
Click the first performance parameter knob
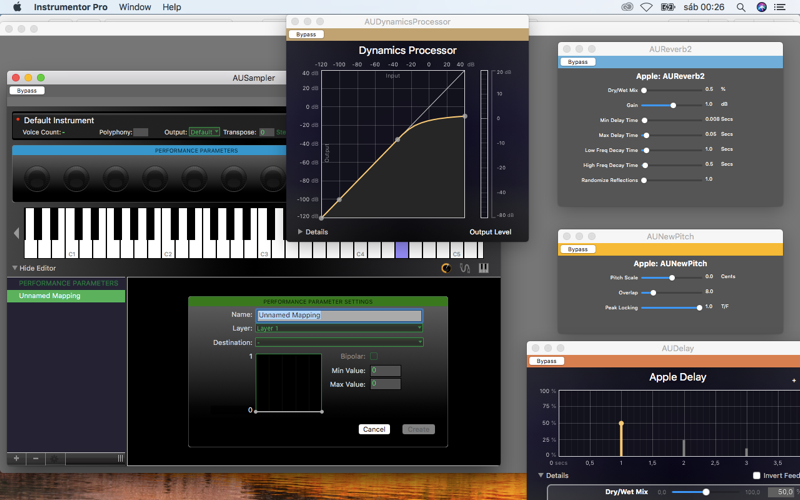[37, 179]
